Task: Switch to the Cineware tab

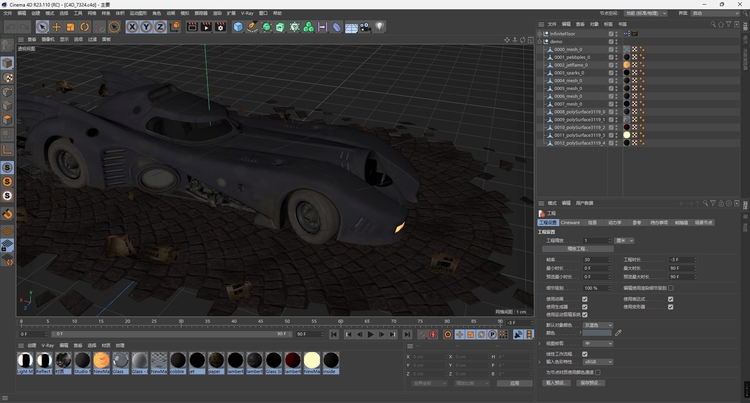Action: [570, 222]
